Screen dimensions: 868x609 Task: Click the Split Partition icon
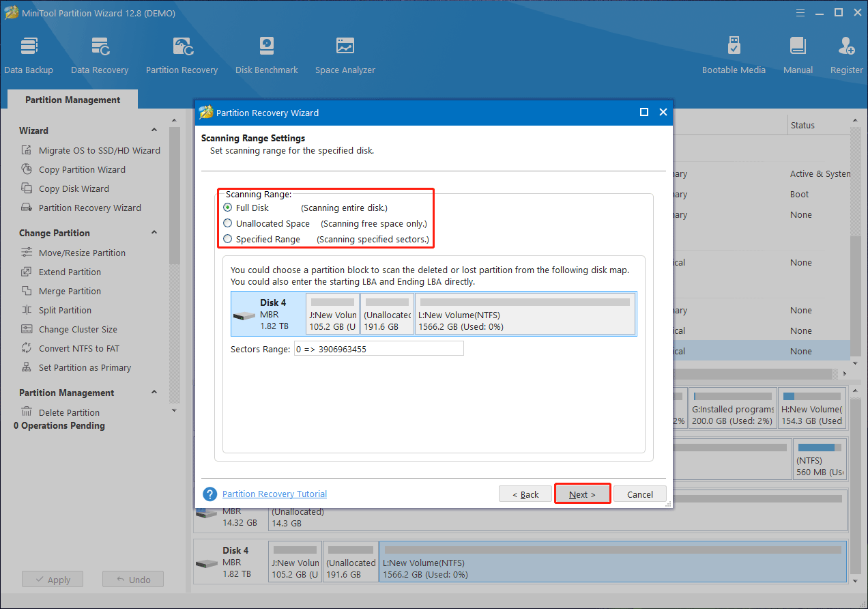pos(27,310)
